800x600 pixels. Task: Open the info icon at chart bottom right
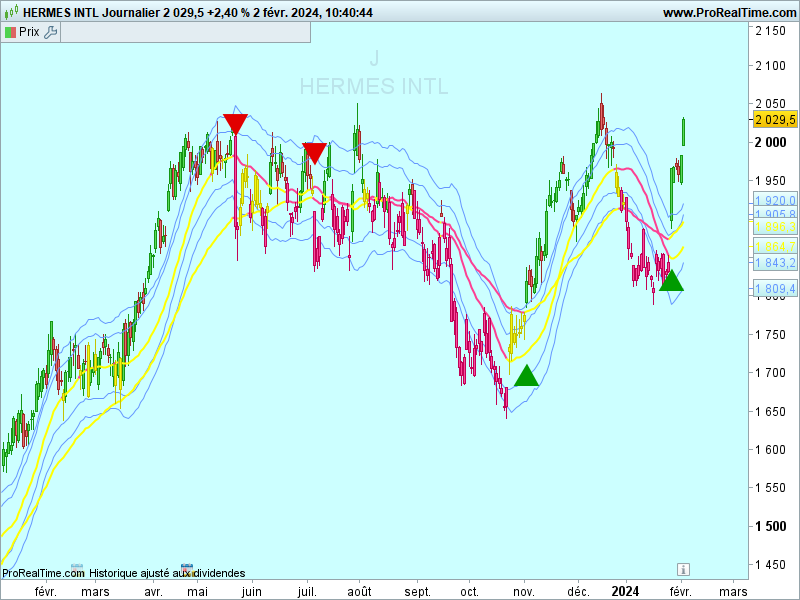click(x=683, y=569)
